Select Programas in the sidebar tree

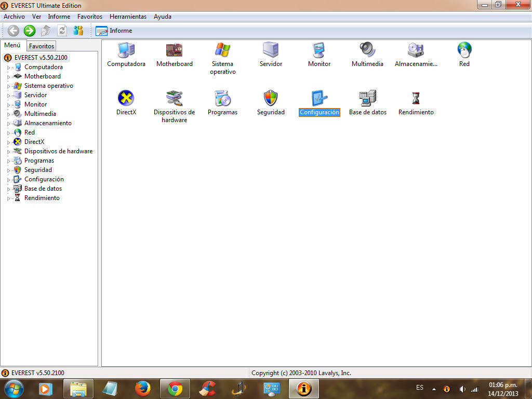tap(39, 161)
